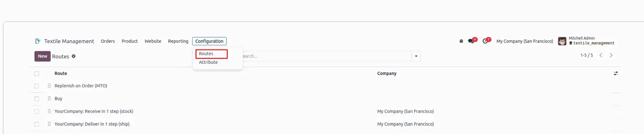This screenshot has width=644, height=134.
Task: Open the gear actions next to Routes
Action: [73, 56]
